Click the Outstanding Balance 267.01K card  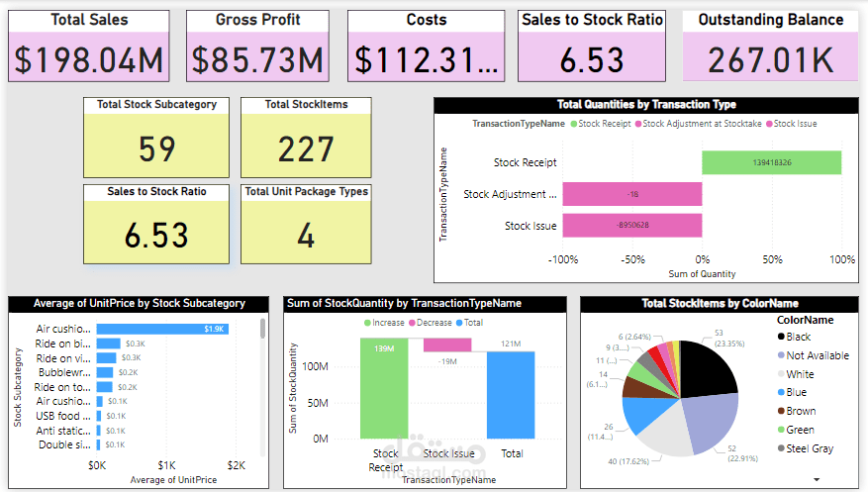click(771, 46)
